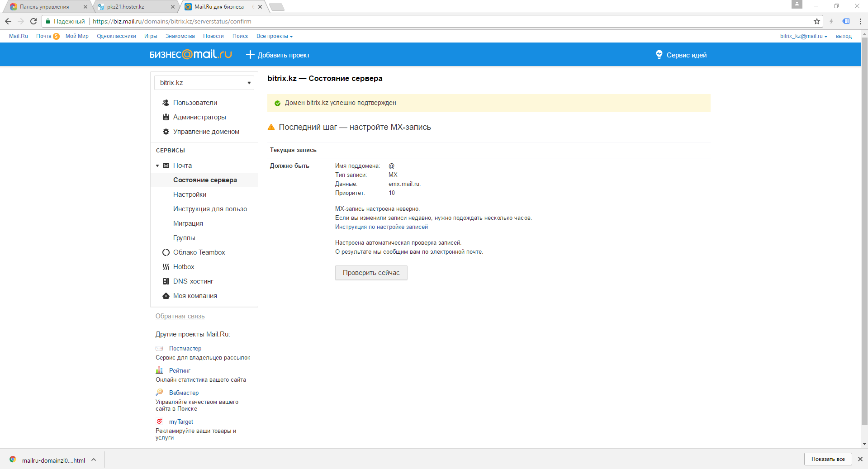This screenshot has width=868, height=469.
Task: Click the myTarget red icon
Action: click(159, 422)
